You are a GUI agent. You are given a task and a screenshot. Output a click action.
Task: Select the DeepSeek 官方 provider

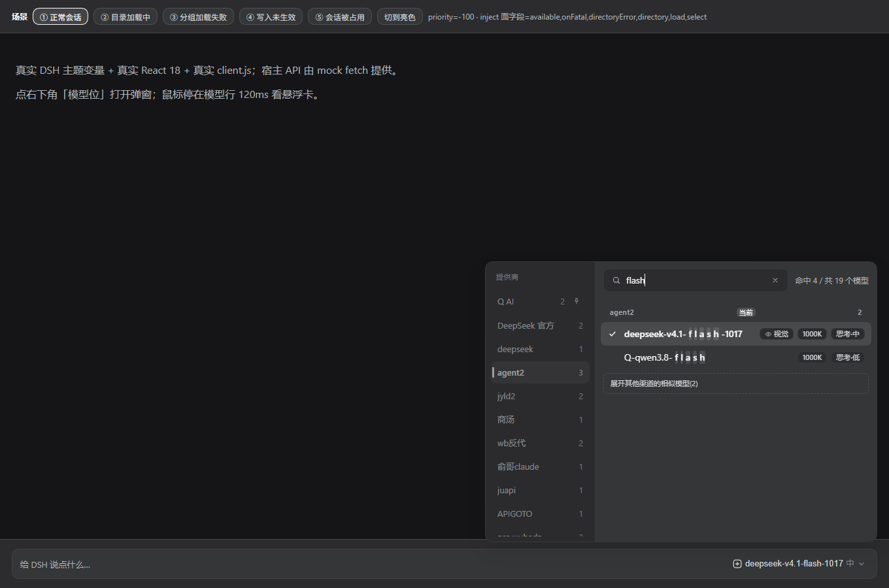tap(541, 325)
